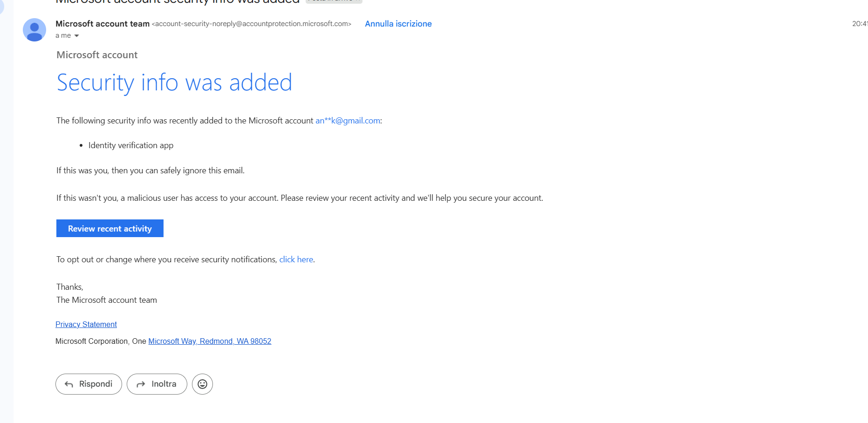This screenshot has height=423, width=868.
Task: Click 'The Microsoft account team' signature text
Action: tap(107, 300)
